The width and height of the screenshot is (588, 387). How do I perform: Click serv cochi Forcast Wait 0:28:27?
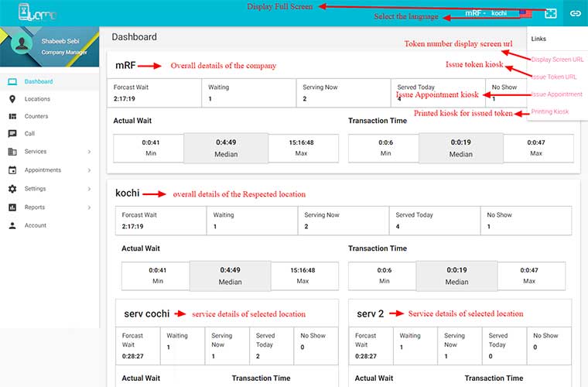click(x=133, y=356)
